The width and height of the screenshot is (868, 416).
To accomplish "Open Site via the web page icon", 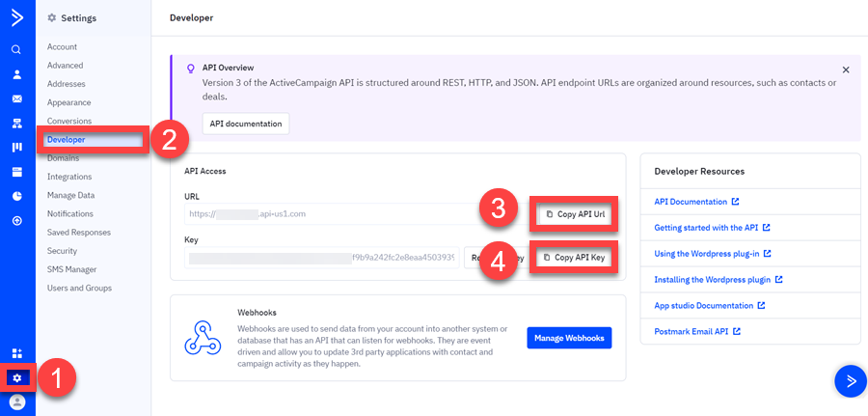I will (x=17, y=172).
